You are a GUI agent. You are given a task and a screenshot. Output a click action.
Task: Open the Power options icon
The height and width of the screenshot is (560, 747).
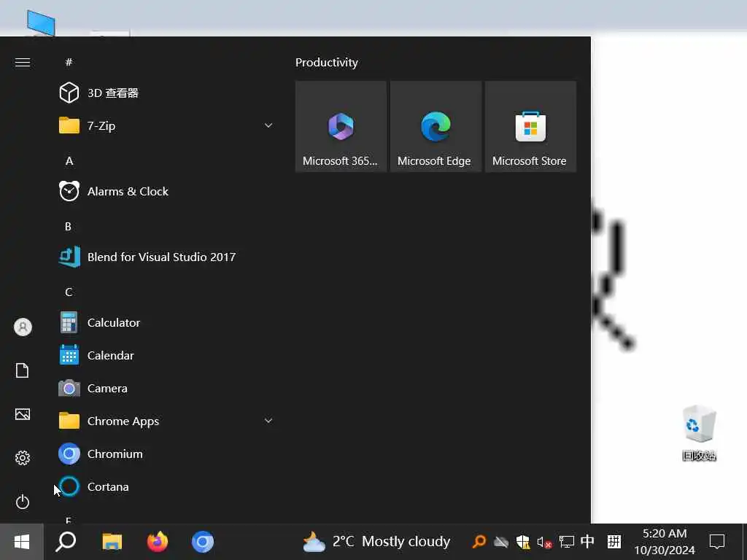23,502
